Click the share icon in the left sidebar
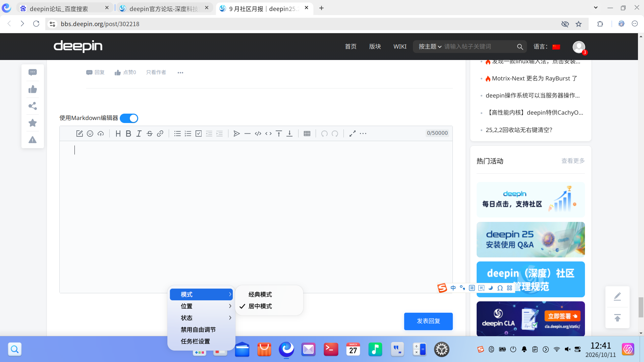The height and width of the screenshot is (362, 644). tap(33, 106)
